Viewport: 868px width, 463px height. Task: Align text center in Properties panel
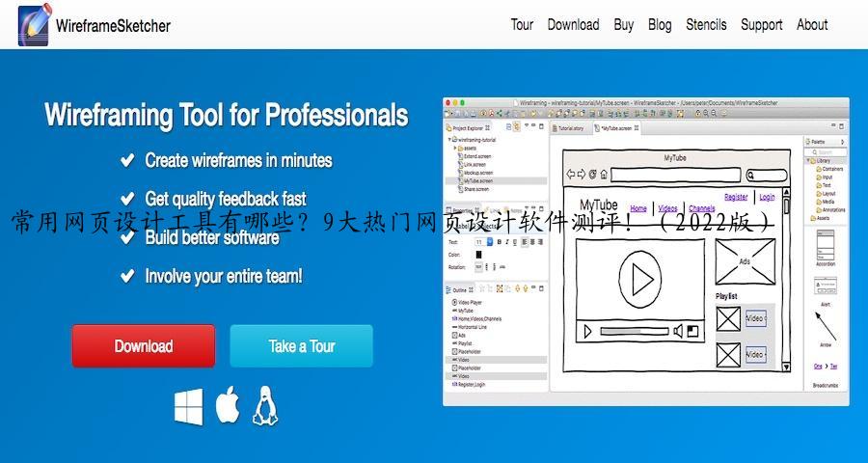coord(532,242)
